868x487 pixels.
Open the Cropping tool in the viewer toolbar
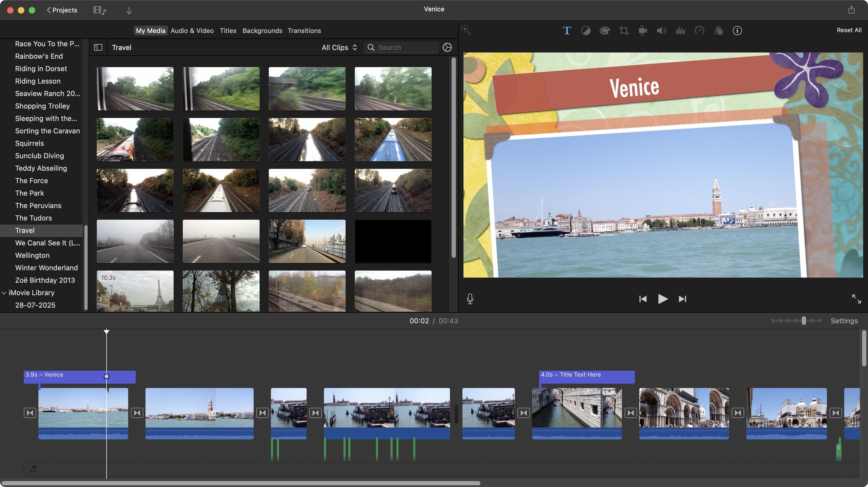click(624, 31)
